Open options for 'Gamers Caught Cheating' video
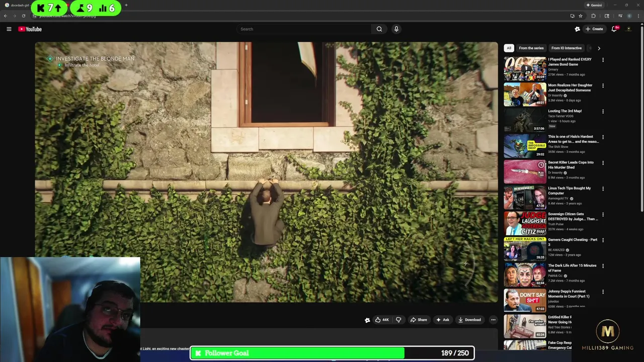This screenshot has width=644, height=362. point(603,240)
